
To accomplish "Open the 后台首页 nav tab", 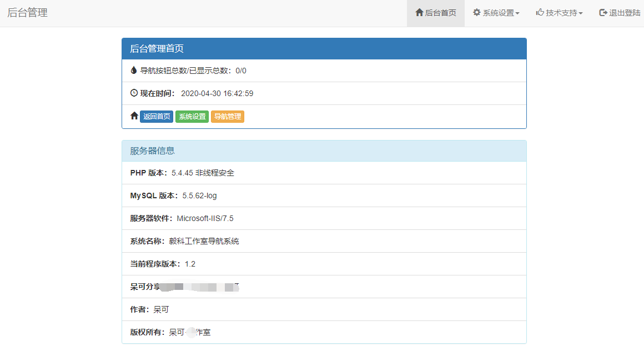I will (x=436, y=13).
